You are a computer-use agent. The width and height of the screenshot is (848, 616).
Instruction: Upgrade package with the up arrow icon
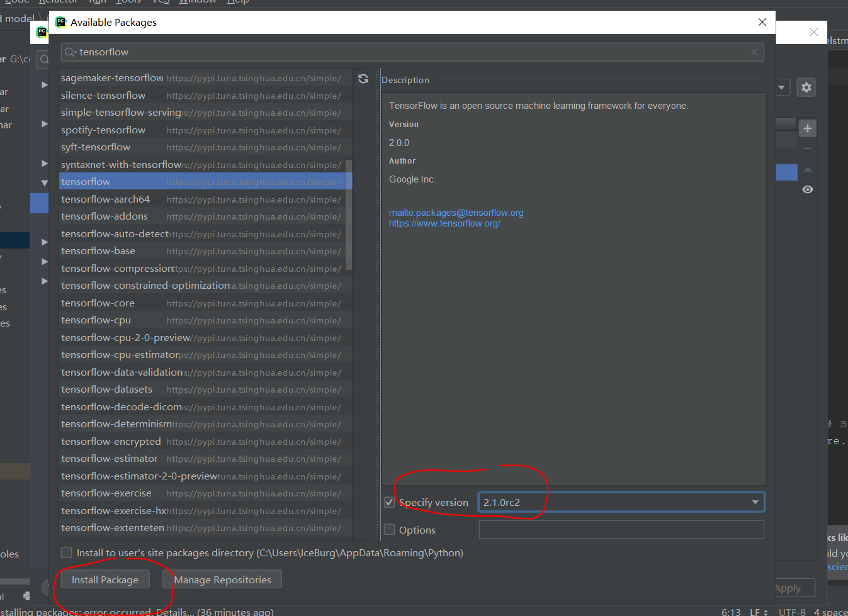808,169
